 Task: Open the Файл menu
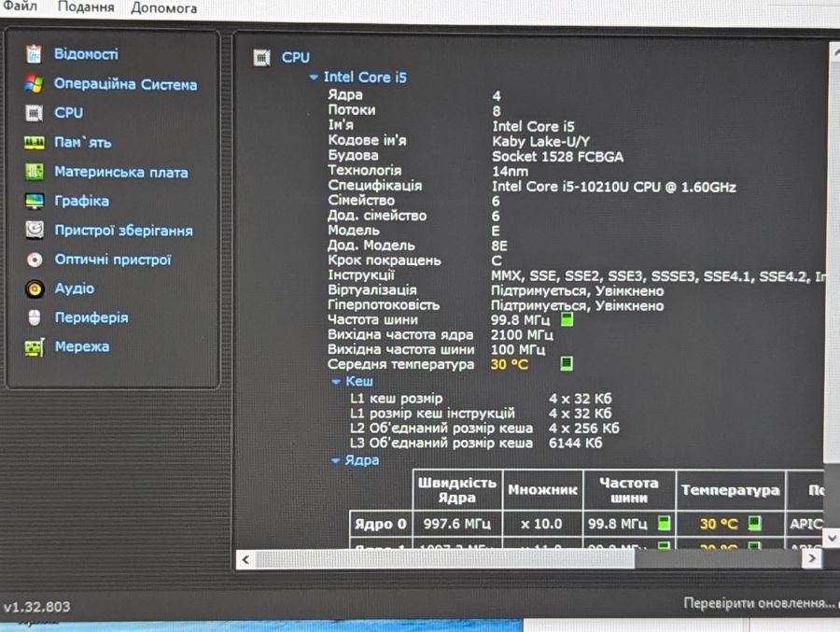[x=20, y=7]
